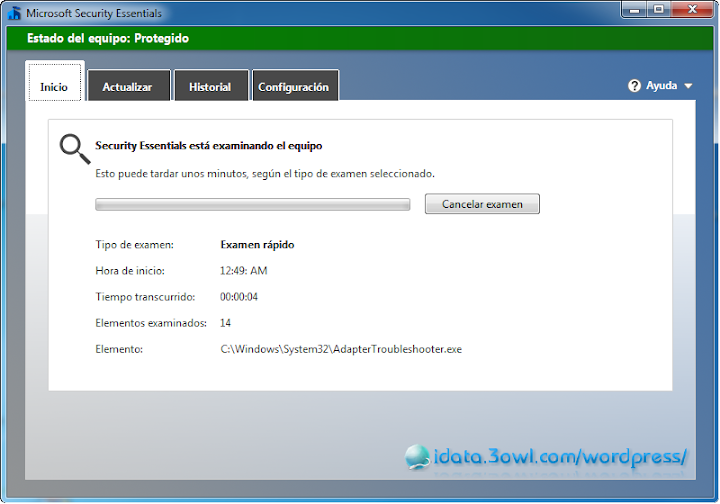Open the Actualizar tab
The height and width of the screenshot is (504, 720).
click(129, 86)
